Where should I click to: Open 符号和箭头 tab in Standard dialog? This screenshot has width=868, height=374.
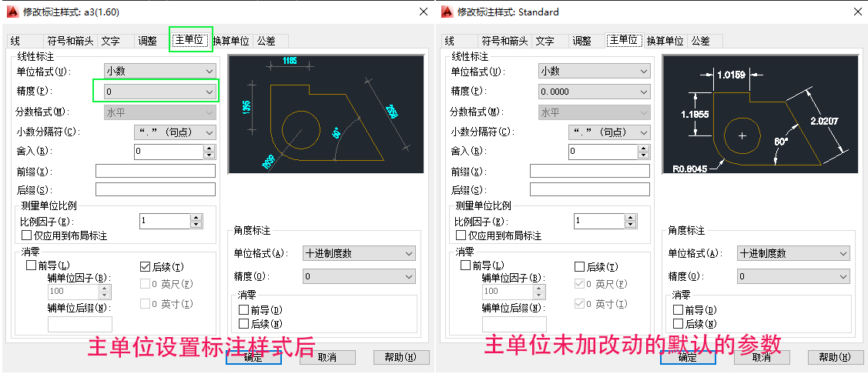(504, 41)
